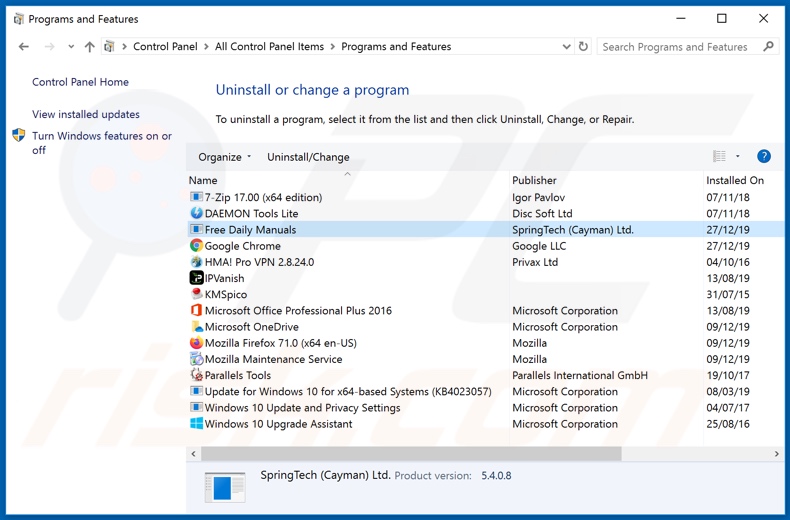Screen dimensions: 790x520
Task: Click the horizontal scrollbar thumb
Action: coord(411,453)
